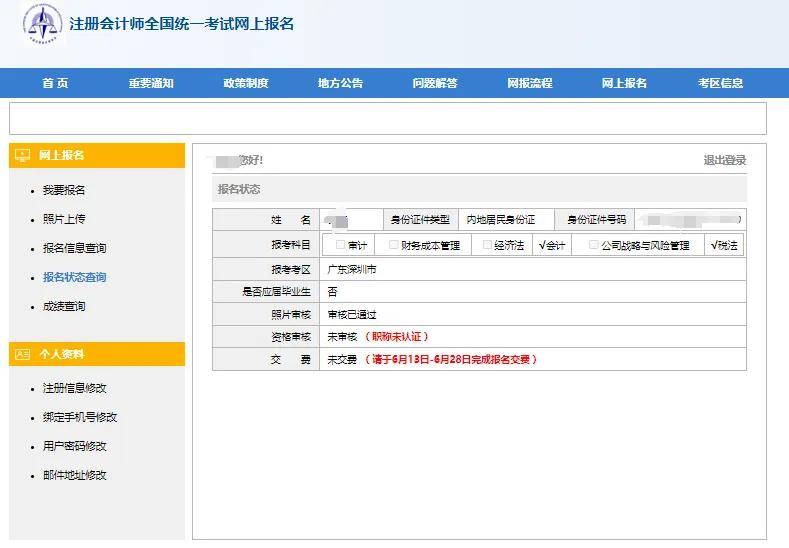Toggle the 财务成本管理 subject checkbox
Screen dimensions: 789x548
click(394, 245)
